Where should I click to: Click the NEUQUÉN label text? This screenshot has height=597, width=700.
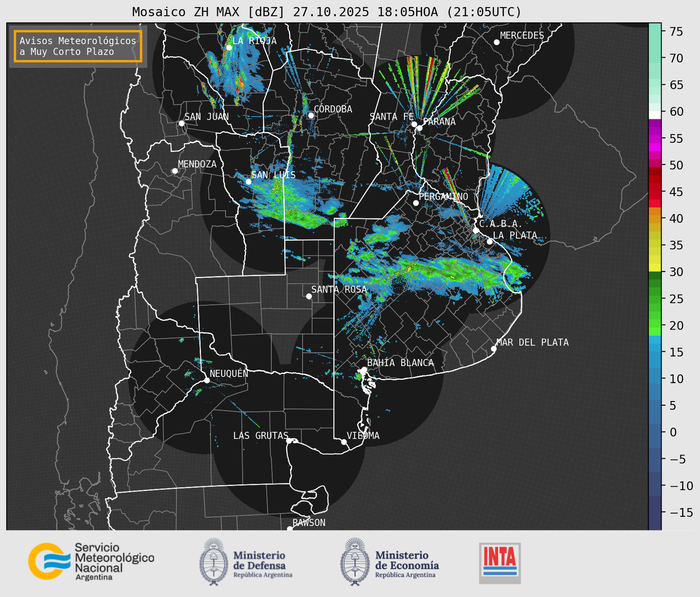229,373
